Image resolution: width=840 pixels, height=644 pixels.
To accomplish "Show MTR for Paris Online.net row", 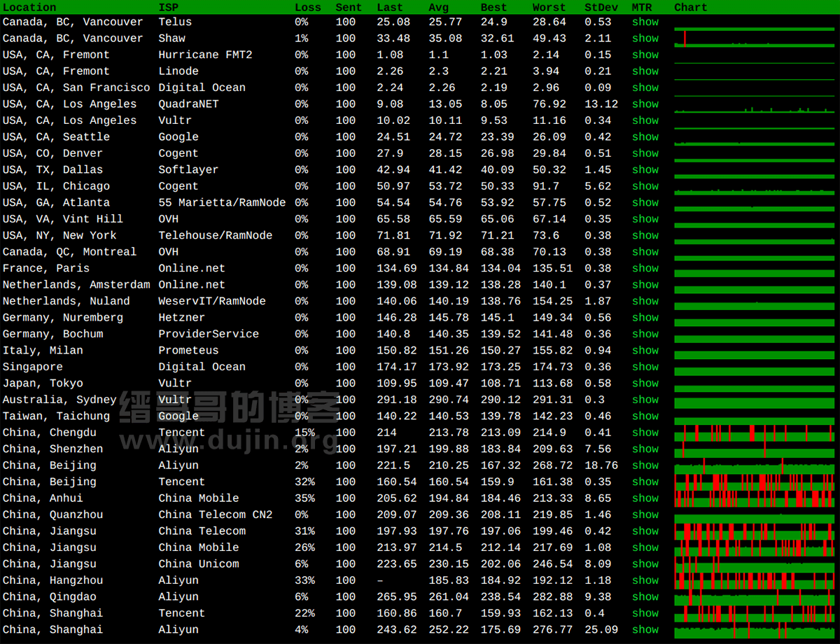I will coord(645,268).
